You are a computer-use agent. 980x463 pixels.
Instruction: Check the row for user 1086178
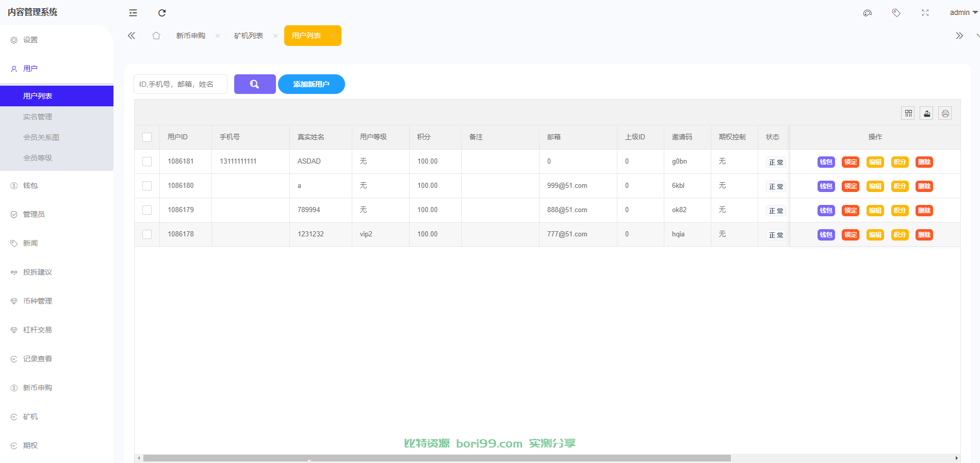147,234
